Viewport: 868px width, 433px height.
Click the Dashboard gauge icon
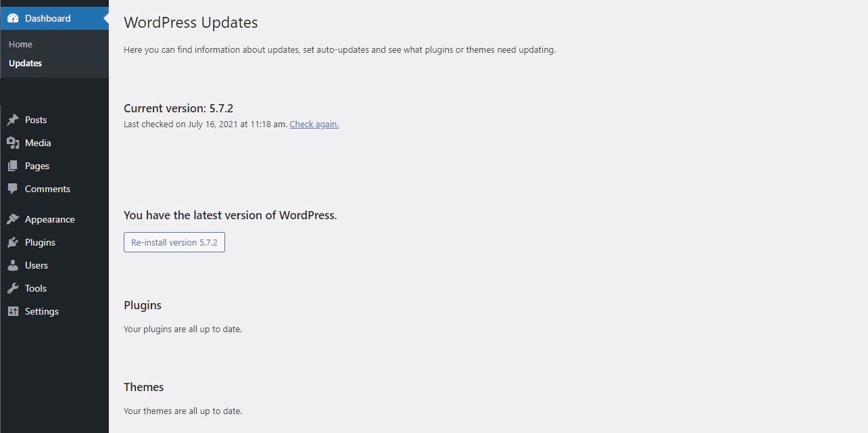point(13,18)
